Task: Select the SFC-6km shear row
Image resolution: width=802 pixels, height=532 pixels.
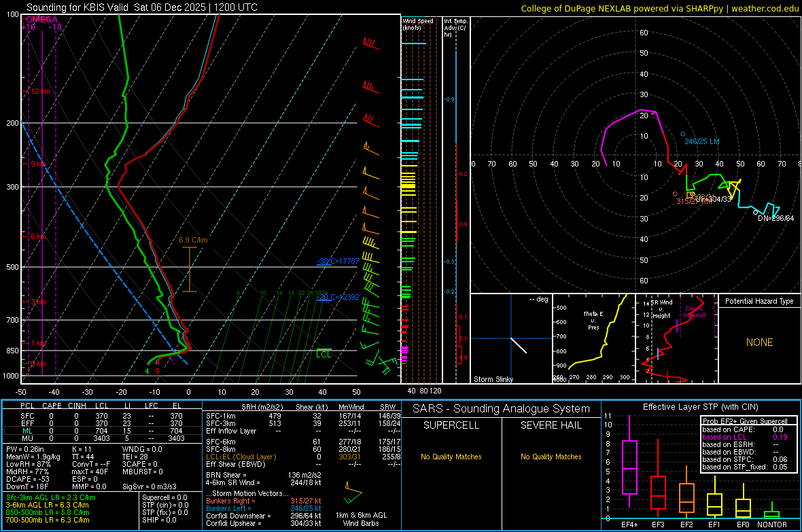Action: pos(303,442)
